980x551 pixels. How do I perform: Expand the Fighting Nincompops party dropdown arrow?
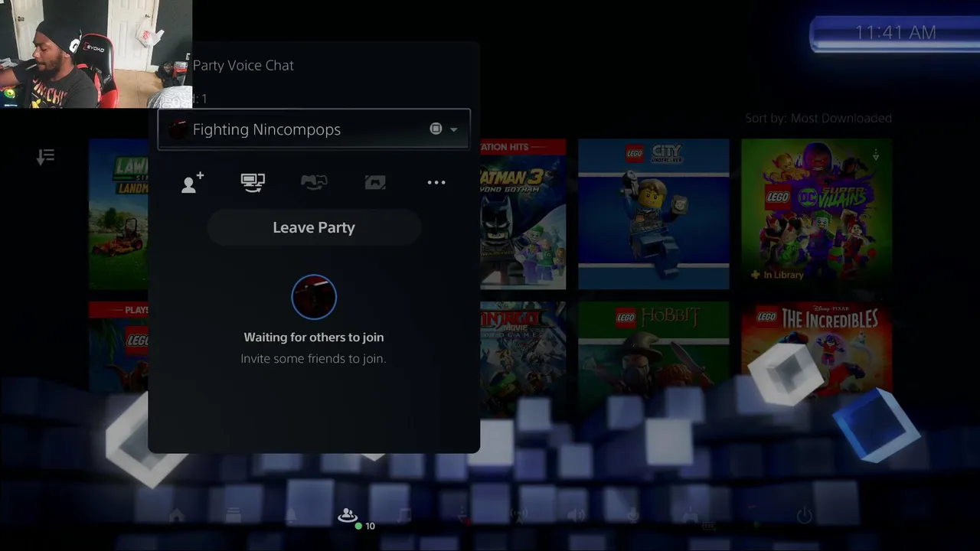454,129
